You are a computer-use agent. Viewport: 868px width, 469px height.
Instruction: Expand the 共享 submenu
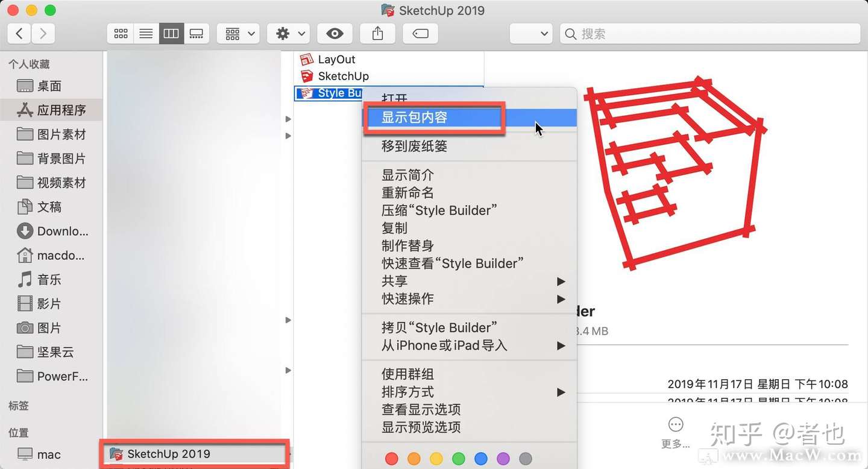(469, 281)
